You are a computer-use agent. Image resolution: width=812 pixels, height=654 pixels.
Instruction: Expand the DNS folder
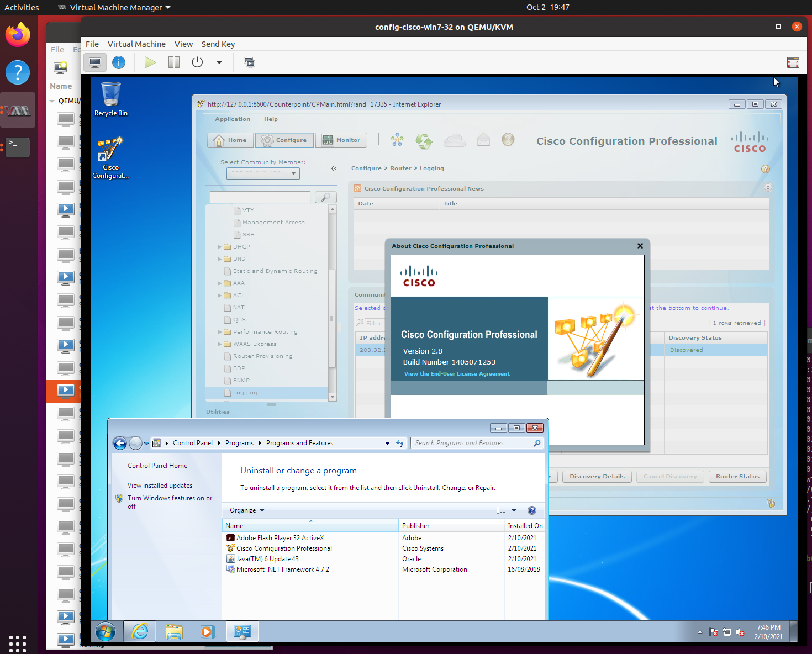[220, 259]
